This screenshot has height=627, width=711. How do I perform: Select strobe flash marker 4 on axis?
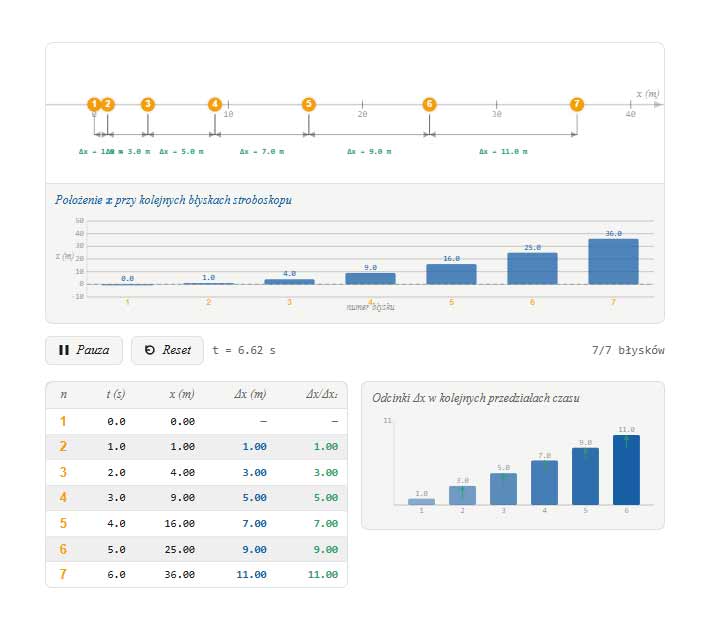(215, 104)
